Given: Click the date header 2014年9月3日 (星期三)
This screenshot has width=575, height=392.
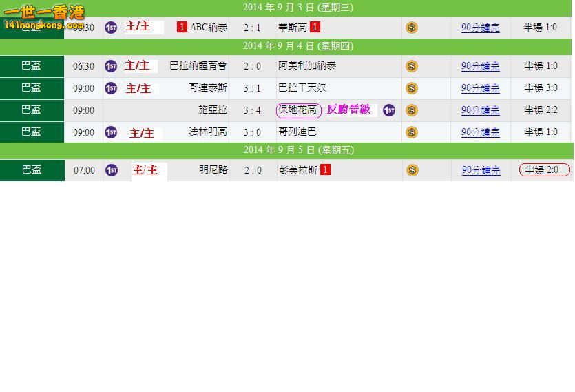Looking at the screenshot, I should click(298, 8).
